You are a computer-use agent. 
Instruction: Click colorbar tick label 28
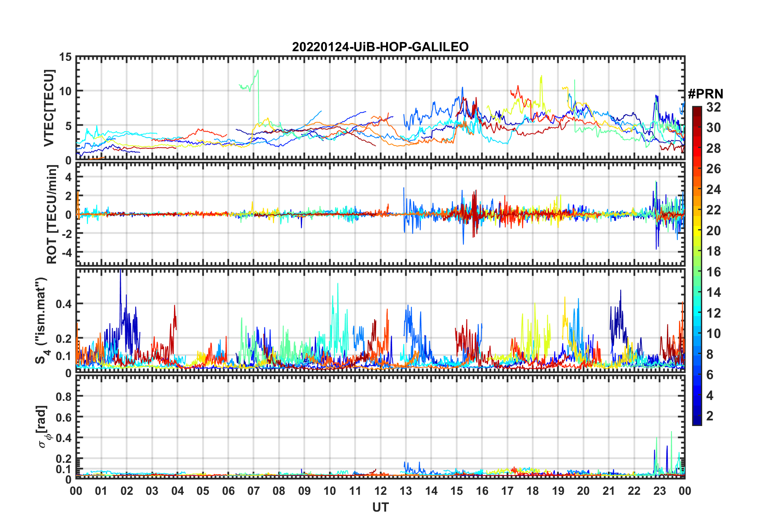click(x=713, y=148)
